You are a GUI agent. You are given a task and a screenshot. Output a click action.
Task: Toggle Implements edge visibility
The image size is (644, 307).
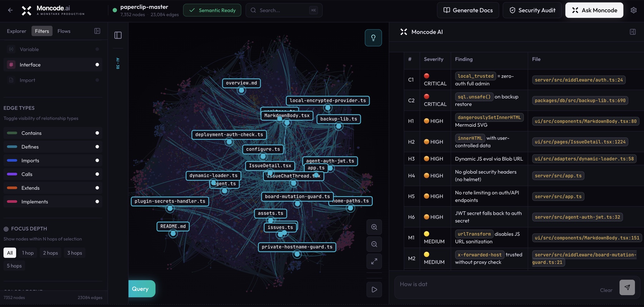[97, 202]
